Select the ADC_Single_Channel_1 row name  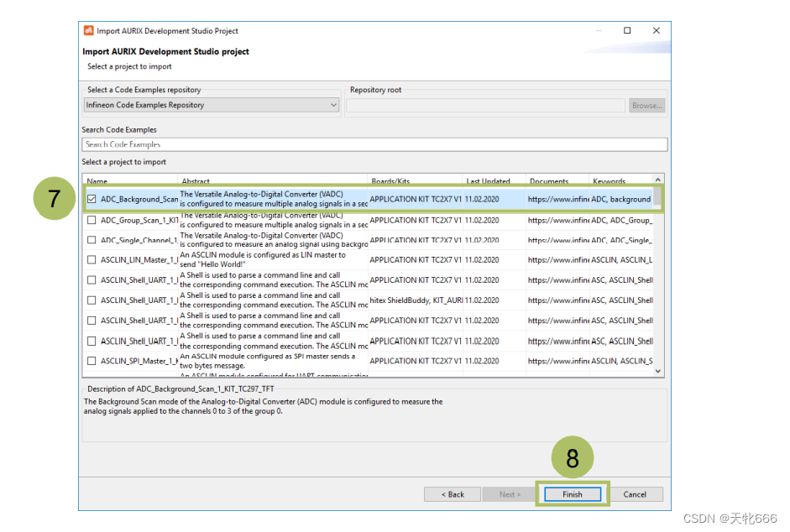click(139, 240)
